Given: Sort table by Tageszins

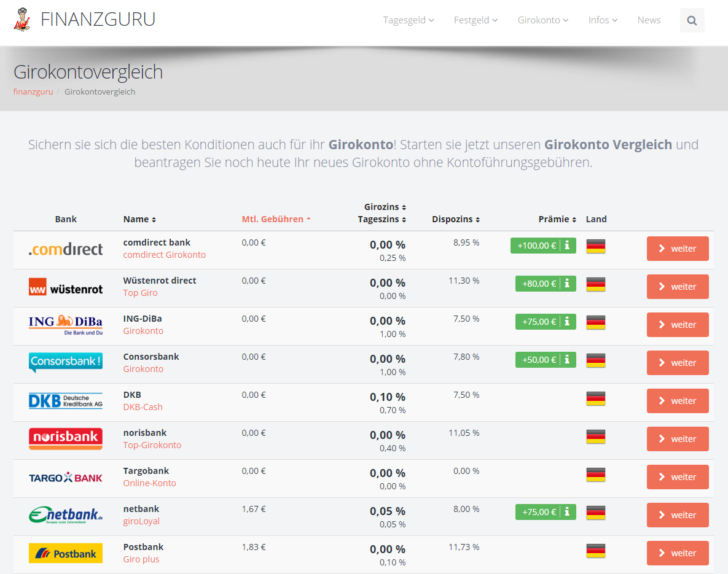Looking at the screenshot, I should click(x=382, y=219).
